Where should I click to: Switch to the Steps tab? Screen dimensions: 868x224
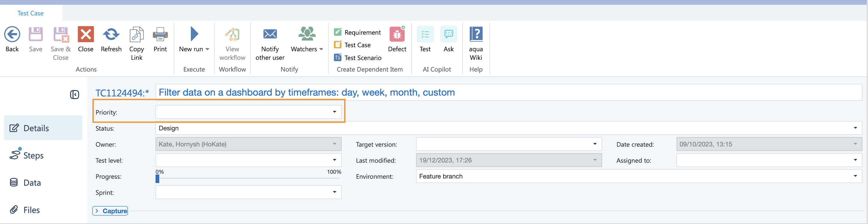click(33, 155)
